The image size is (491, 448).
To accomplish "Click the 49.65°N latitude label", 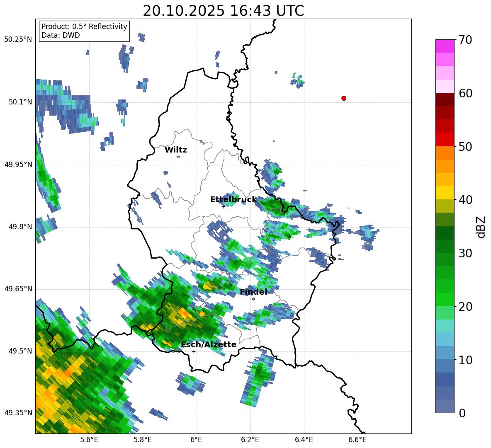I will click(x=18, y=289).
